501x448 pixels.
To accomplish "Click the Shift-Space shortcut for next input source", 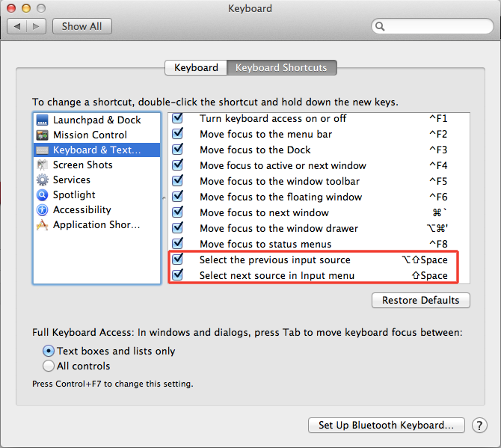I will (x=430, y=275).
